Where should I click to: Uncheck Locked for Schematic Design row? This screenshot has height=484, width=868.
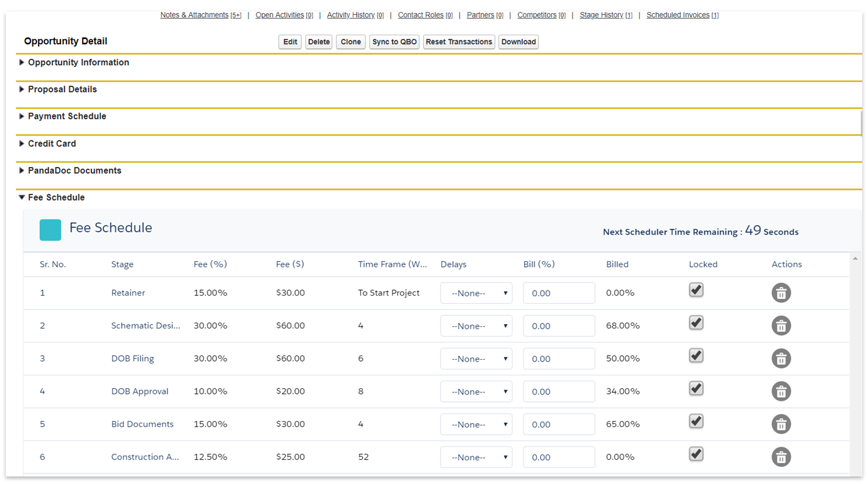pyautogui.click(x=696, y=323)
